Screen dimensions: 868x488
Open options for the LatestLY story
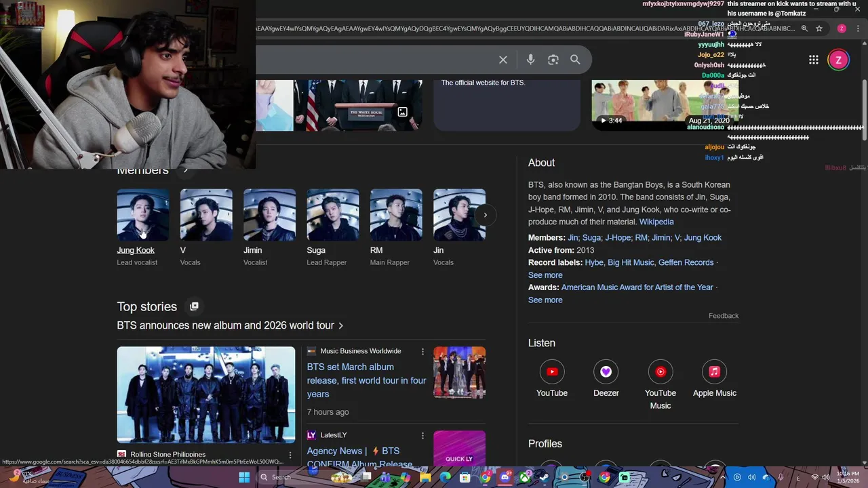coord(422,435)
